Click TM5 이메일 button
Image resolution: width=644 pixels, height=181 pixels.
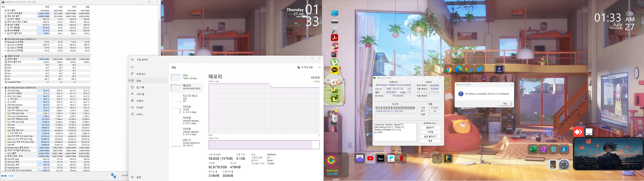[x=430, y=132]
